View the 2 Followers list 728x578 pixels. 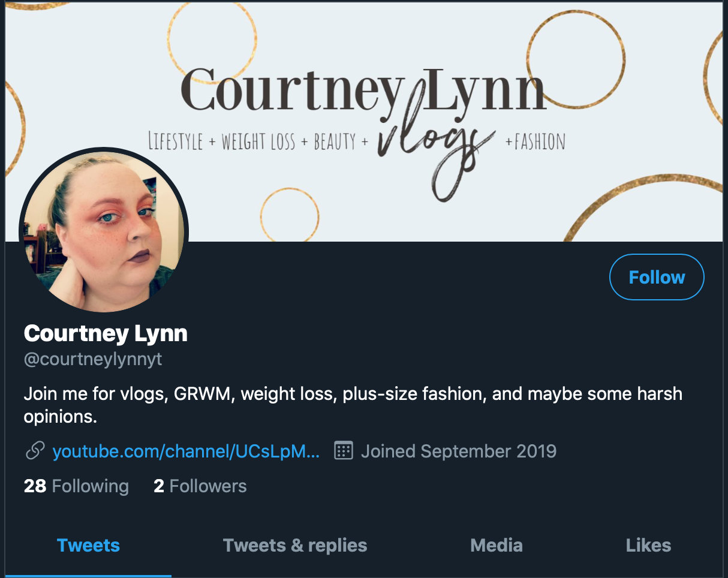(x=200, y=486)
